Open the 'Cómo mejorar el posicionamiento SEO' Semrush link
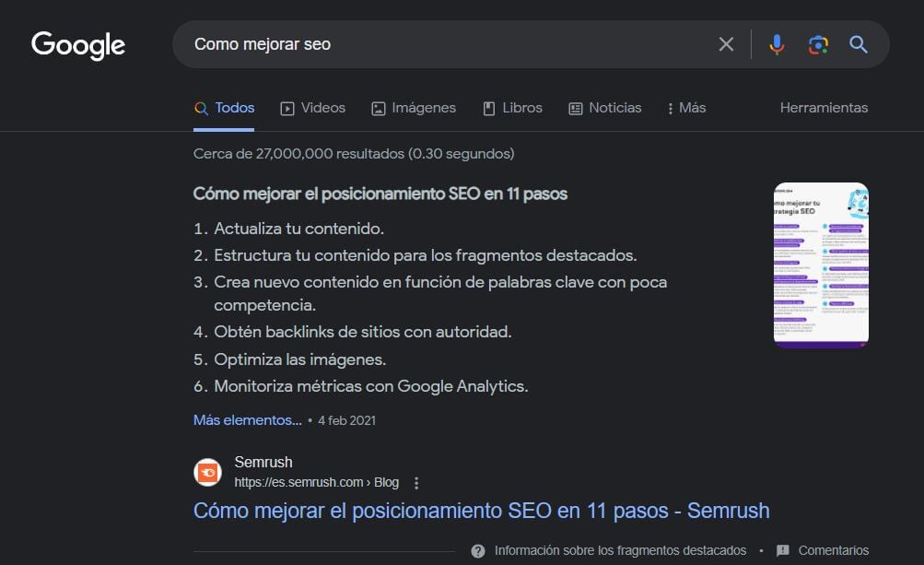 (482, 511)
